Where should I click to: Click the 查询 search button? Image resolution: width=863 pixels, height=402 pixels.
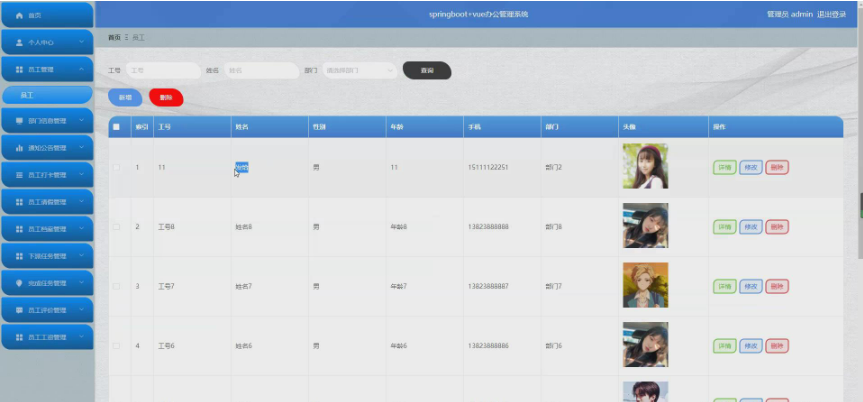coord(427,70)
